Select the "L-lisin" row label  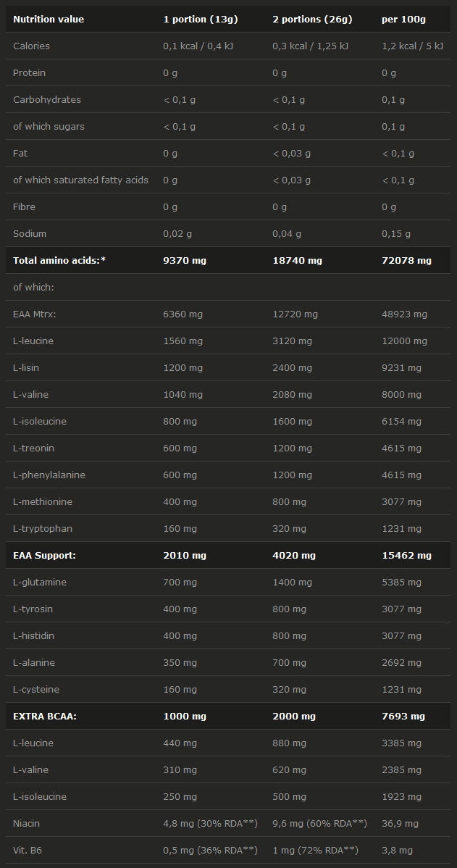pos(26,367)
